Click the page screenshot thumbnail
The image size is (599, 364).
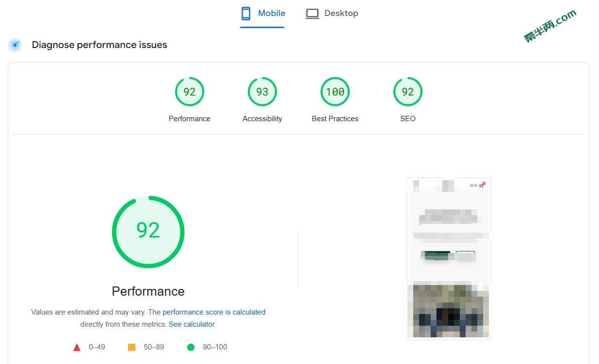click(449, 259)
